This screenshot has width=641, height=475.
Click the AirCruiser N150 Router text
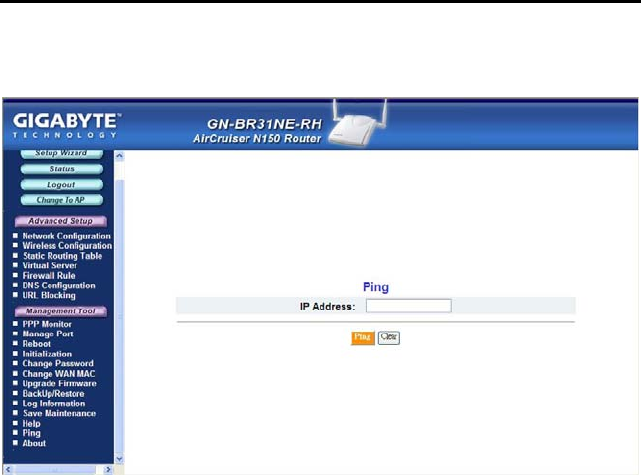click(257, 139)
